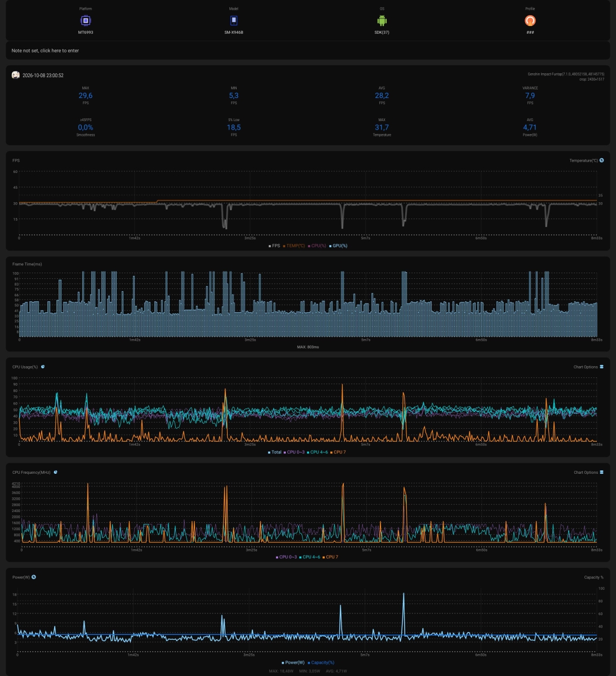Click the AVG FPS value 28,2
This screenshot has height=676, width=616.
tap(382, 96)
